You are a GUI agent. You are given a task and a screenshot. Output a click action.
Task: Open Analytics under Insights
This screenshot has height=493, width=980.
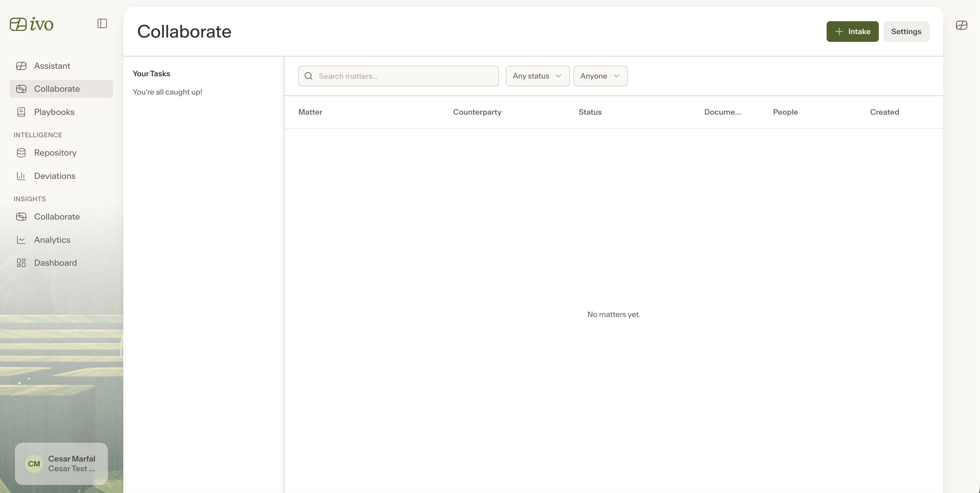[x=61, y=240]
